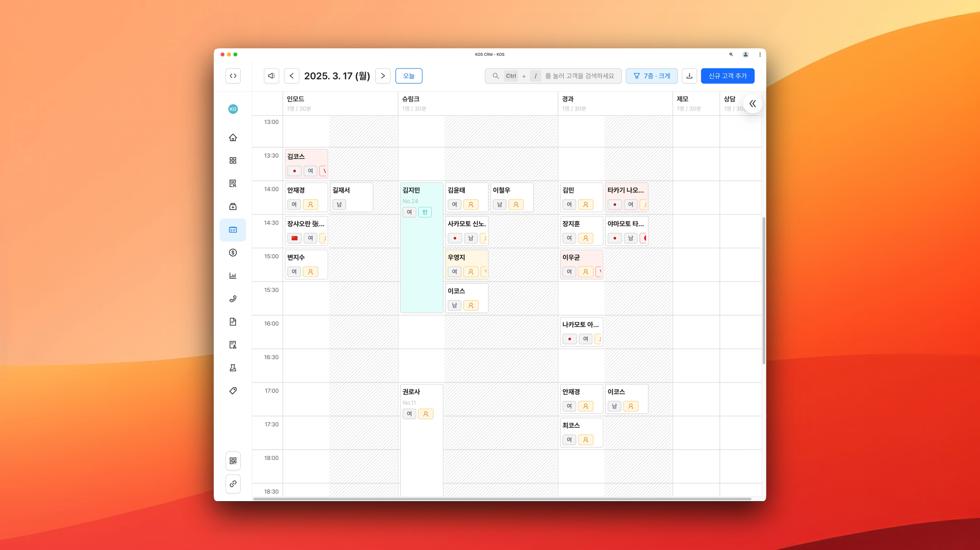The width and height of the screenshot is (980, 550).
Task: Go to next day with right chevron
Action: coord(383,76)
